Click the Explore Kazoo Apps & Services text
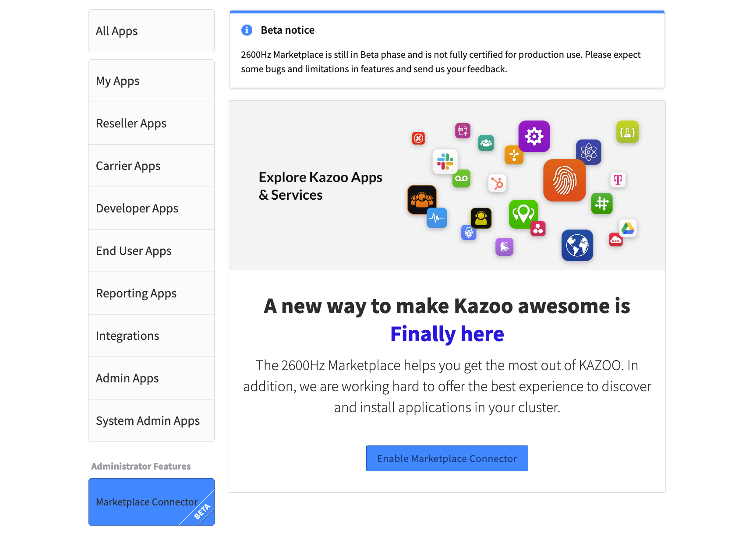Image resolution: width=756 pixels, height=537 pixels. pos(321,186)
